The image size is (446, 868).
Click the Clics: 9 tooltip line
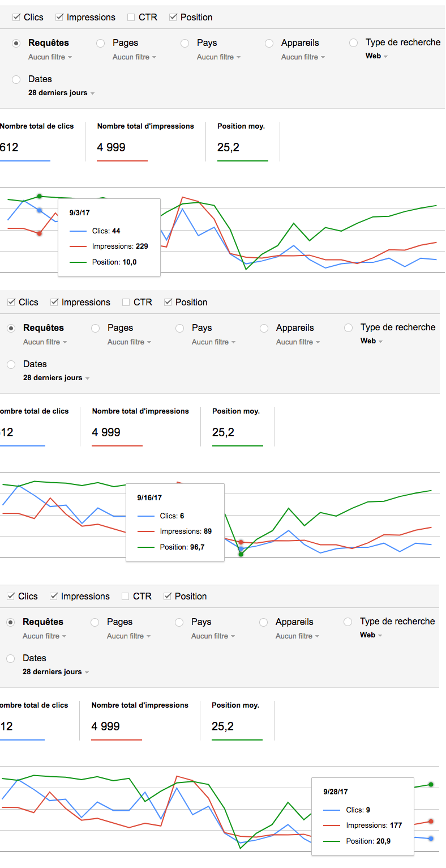[x=347, y=810]
